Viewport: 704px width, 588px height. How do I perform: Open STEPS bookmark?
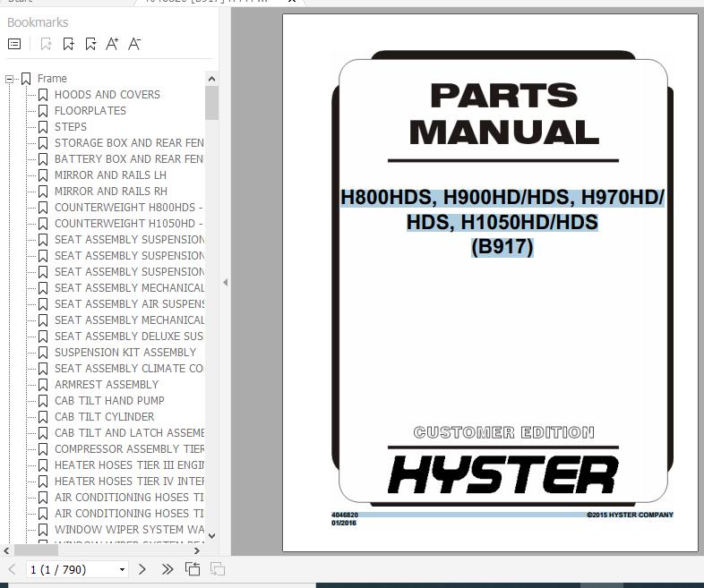(x=71, y=127)
